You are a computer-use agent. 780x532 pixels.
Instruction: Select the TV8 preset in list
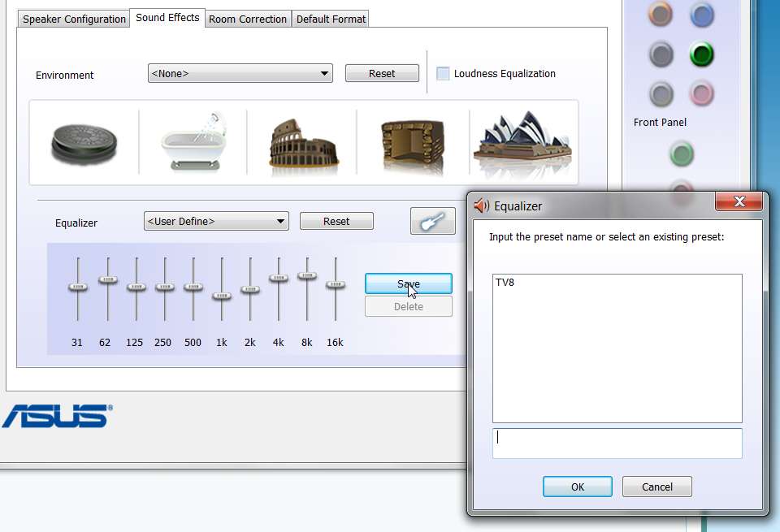[505, 283]
